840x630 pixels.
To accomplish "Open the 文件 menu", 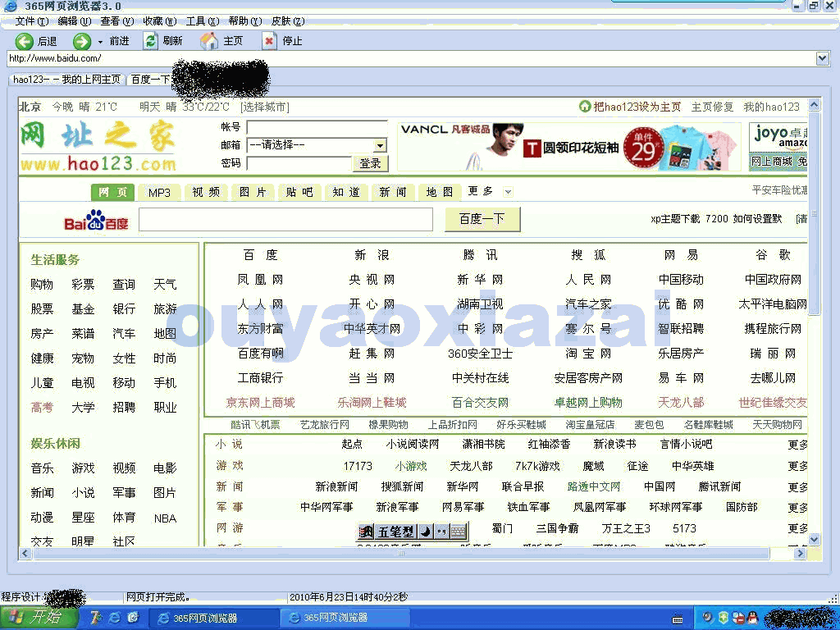I will point(32,21).
